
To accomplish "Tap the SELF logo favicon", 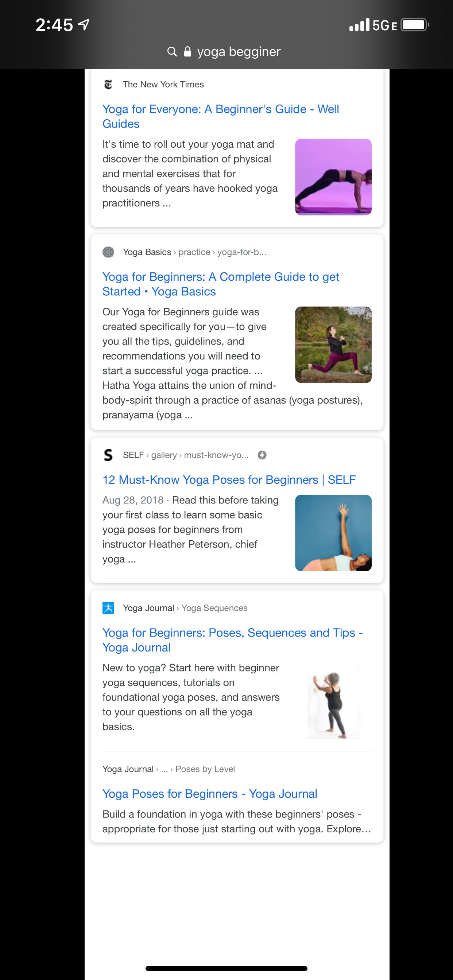I will coord(108,455).
